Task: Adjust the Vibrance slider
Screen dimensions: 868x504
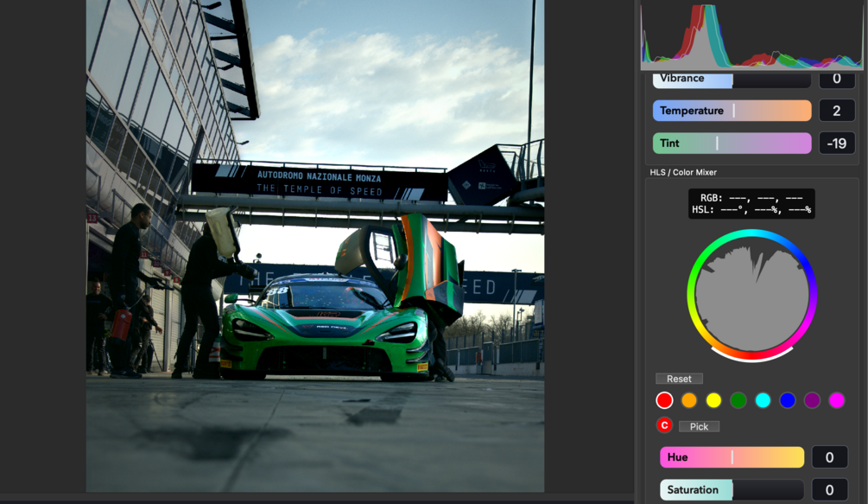Action: coord(732,80)
